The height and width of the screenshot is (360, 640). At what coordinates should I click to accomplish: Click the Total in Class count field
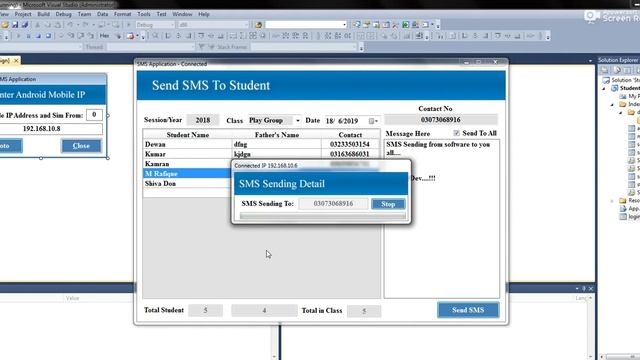pyautogui.click(x=364, y=311)
